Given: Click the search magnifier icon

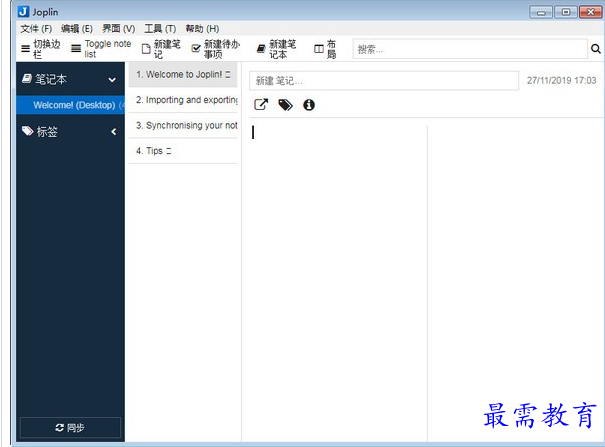Looking at the screenshot, I should coord(596,49).
